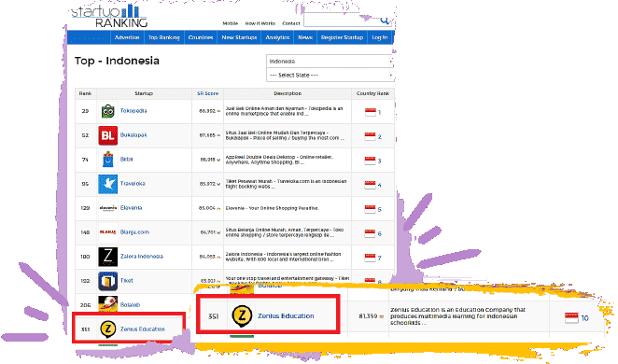Open the Analytics menu item

coord(277,37)
